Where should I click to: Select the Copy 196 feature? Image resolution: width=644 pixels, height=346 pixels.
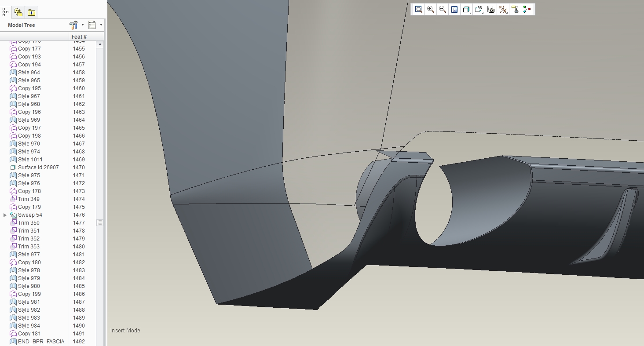29,112
